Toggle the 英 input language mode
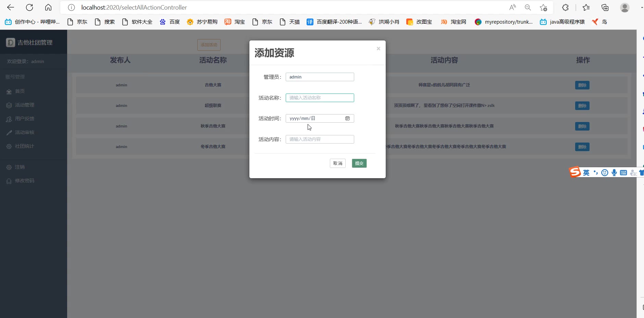 point(586,173)
